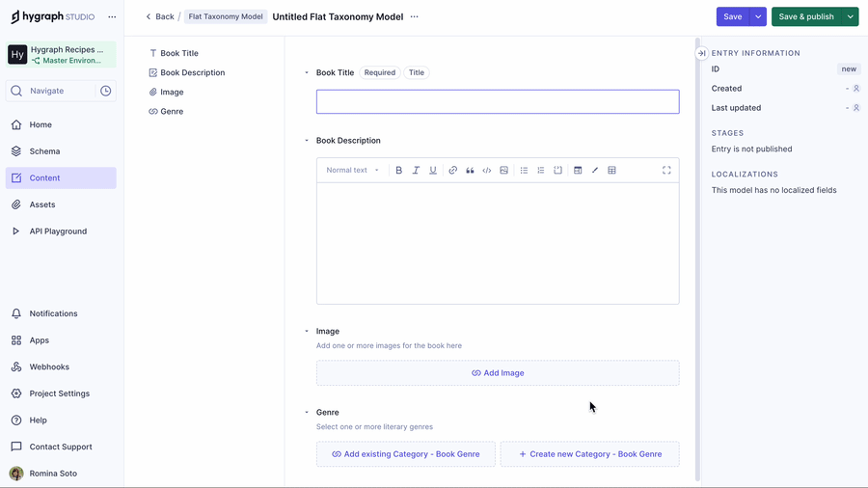868x488 pixels.
Task: Insert a link via editor toolbar
Action: (x=453, y=171)
